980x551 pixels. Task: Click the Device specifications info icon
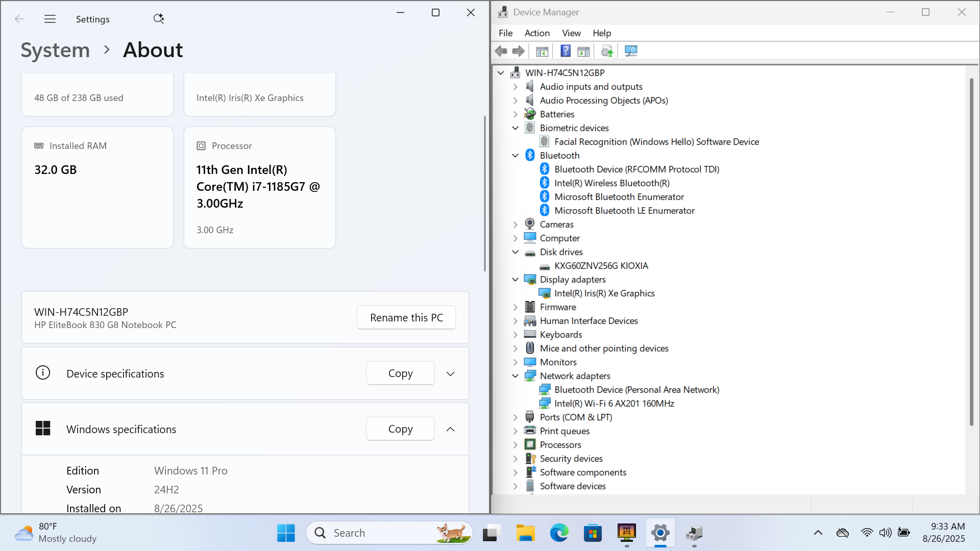coord(43,373)
